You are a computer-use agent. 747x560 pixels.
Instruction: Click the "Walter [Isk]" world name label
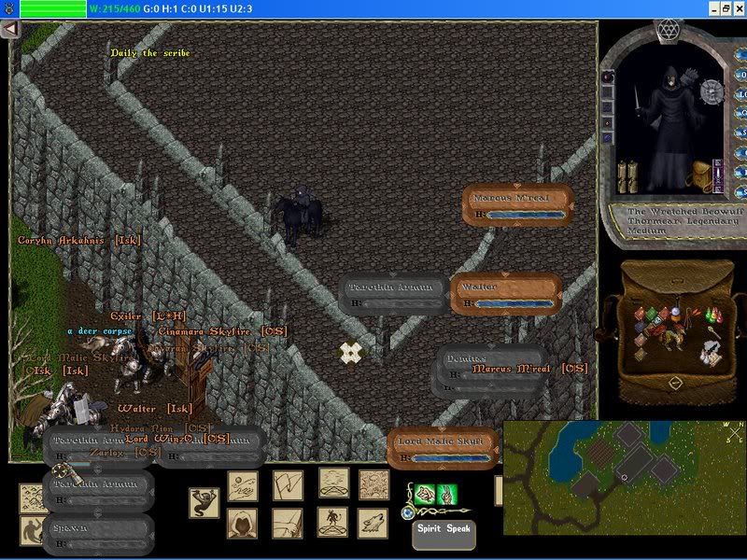tap(155, 409)
